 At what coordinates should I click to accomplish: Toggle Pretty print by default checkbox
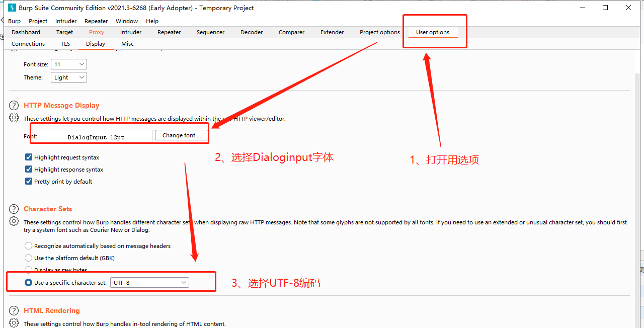tap(29, 182)
